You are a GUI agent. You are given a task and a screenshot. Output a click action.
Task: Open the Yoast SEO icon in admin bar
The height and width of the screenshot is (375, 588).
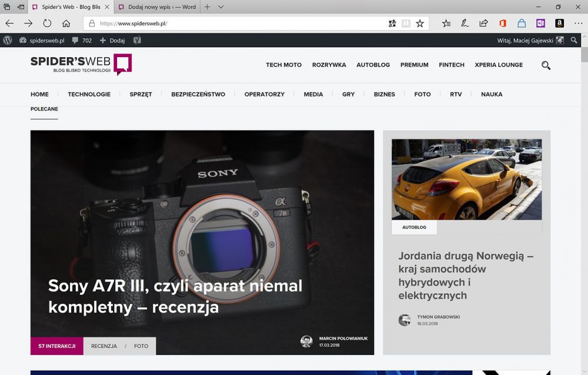point(137,40)
